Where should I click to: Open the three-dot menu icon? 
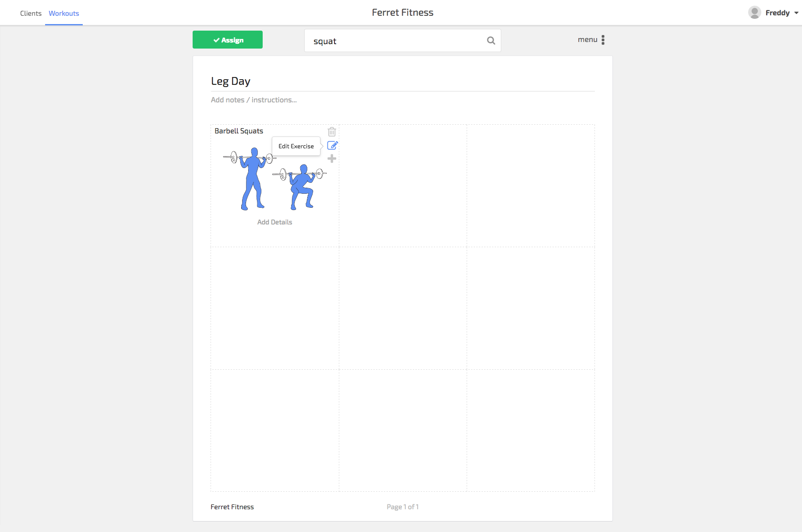[x=603, y=40]
